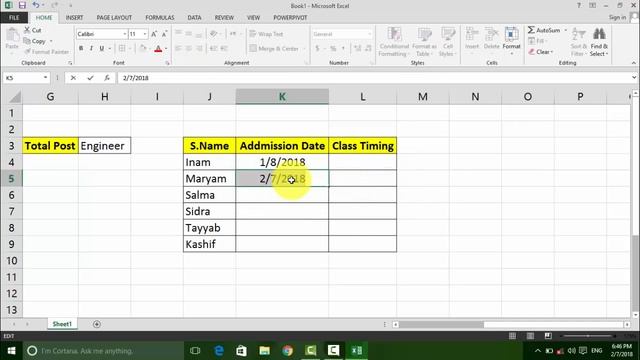Select column K header
This screenshot has width=640, height=360.
pos(282,97)
